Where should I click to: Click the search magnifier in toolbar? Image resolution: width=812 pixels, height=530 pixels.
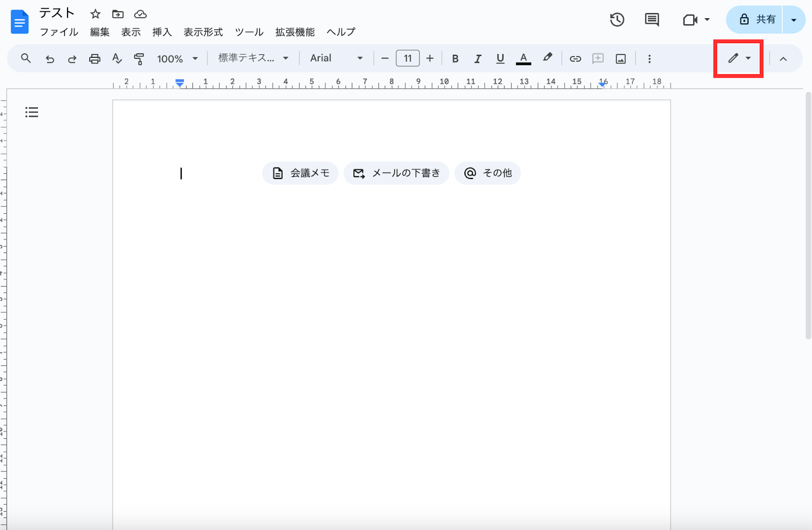click(x=26, y=58)
